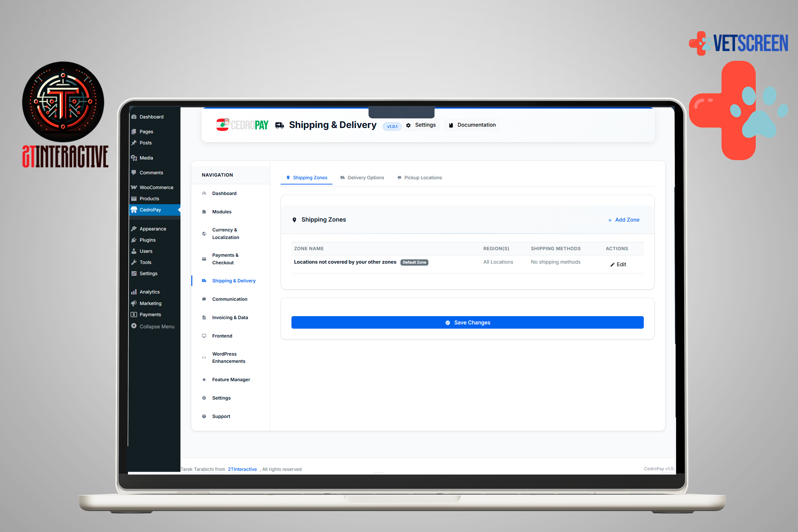Click the Payments & Checkout icon
The height and width of the screenshot is (532, 798).
click(204, 259)
